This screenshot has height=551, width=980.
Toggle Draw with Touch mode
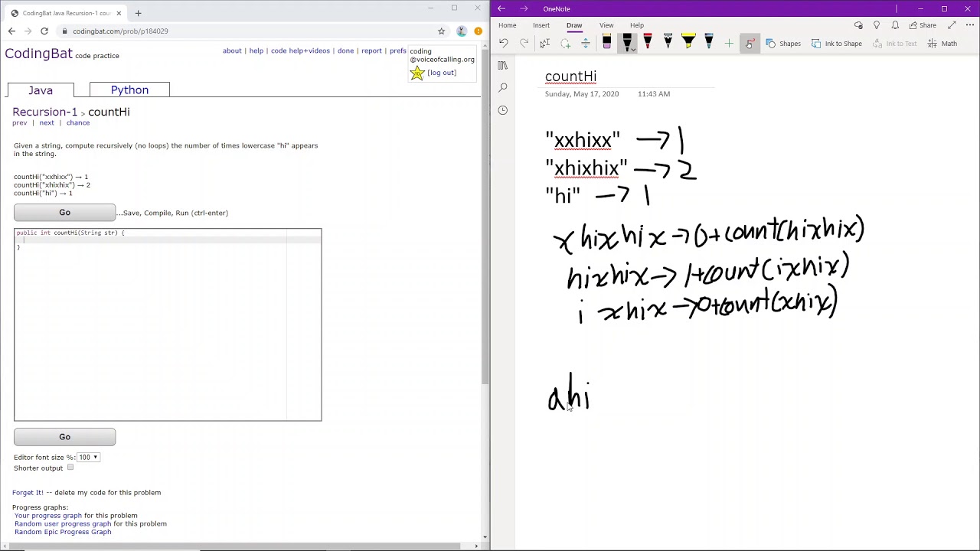(x=750, y=44)
